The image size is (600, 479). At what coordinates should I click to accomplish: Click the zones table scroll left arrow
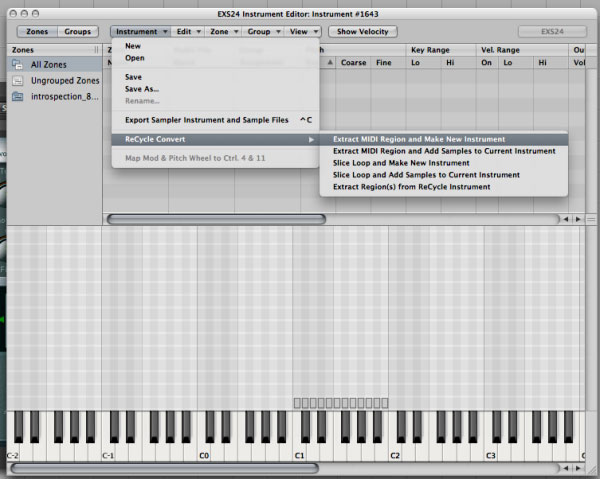(566, 219)
